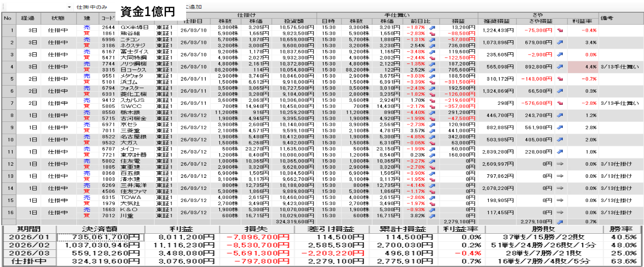Click red 買 marker for 川重 in row 16
Screen dimensions: 644x267
tap(86, 215)
